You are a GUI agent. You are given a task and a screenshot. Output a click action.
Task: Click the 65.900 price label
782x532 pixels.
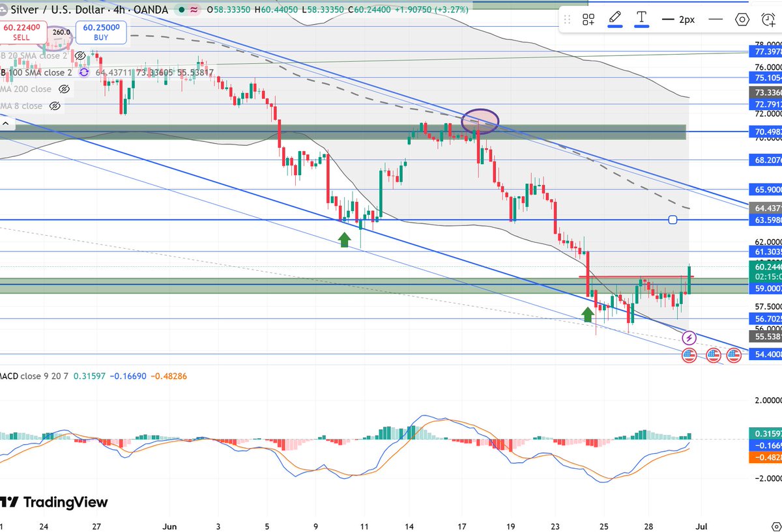click(x=764, y=189)
